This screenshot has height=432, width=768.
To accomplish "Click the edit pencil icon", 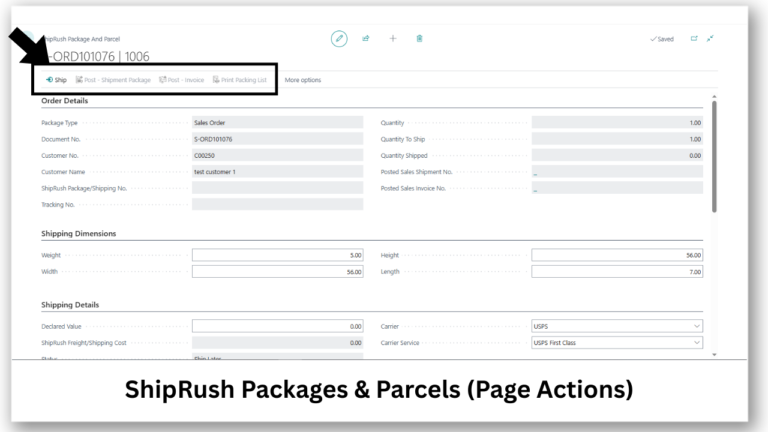I will point(339,39).
